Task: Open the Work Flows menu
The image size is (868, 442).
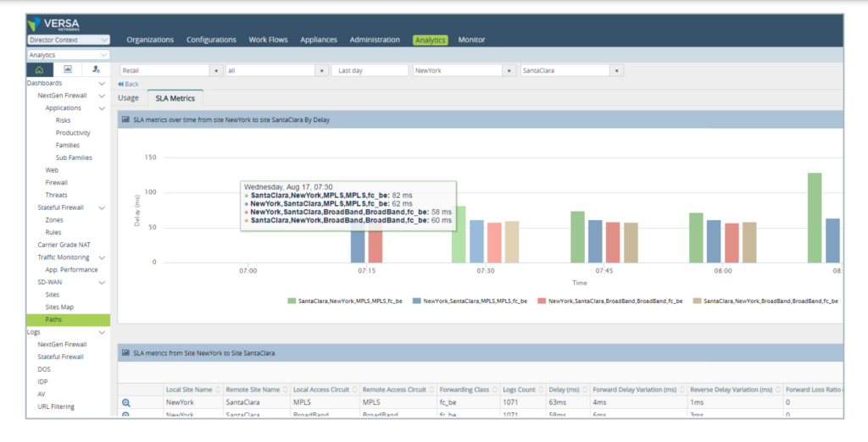Action: click(x=268, y=40)
